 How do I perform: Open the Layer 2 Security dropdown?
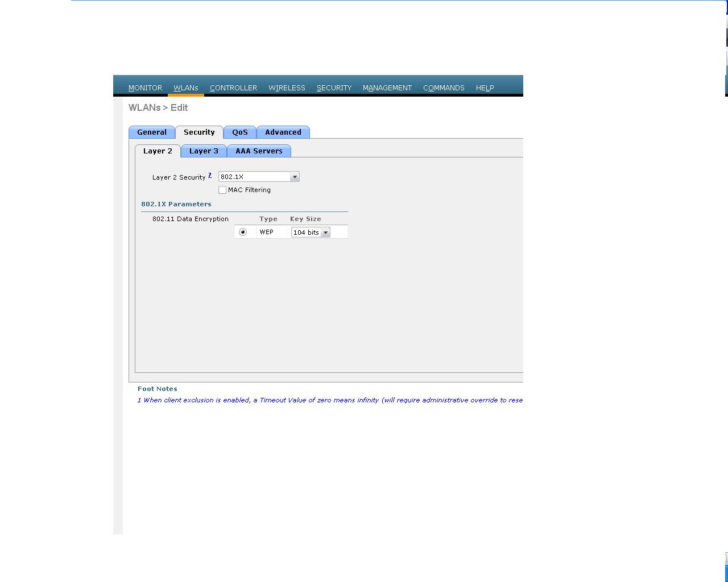click(x=259, y=177)
